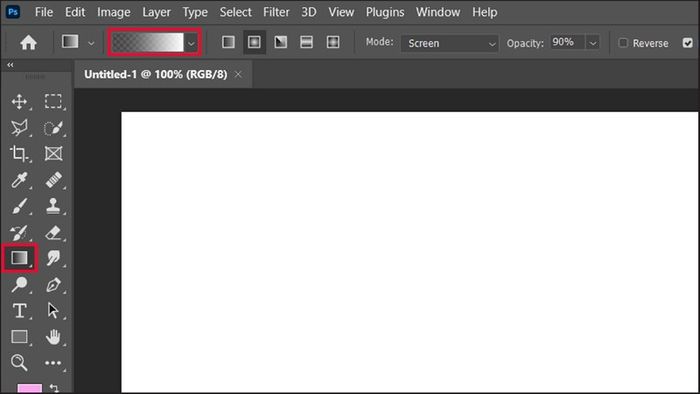The width and height of the screenshot is (700, 394).
Task: Select the Eyedropper tool
Action: point(19,180)
